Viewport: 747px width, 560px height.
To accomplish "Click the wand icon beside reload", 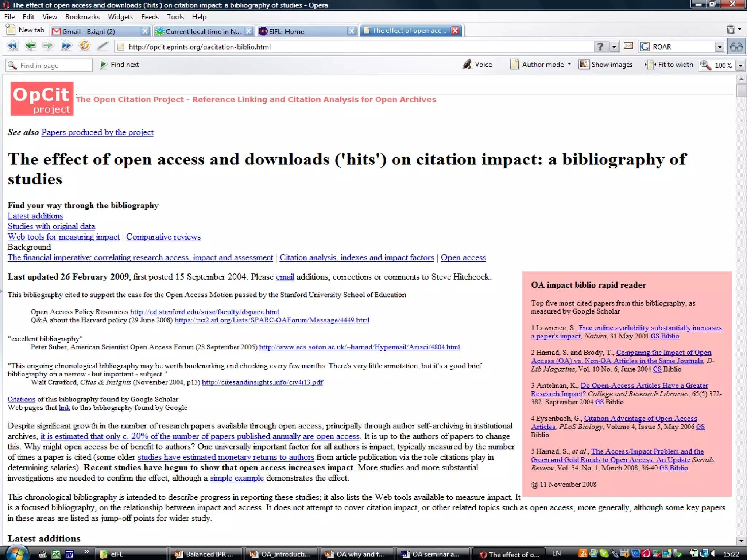I will (x=103, y=46).
